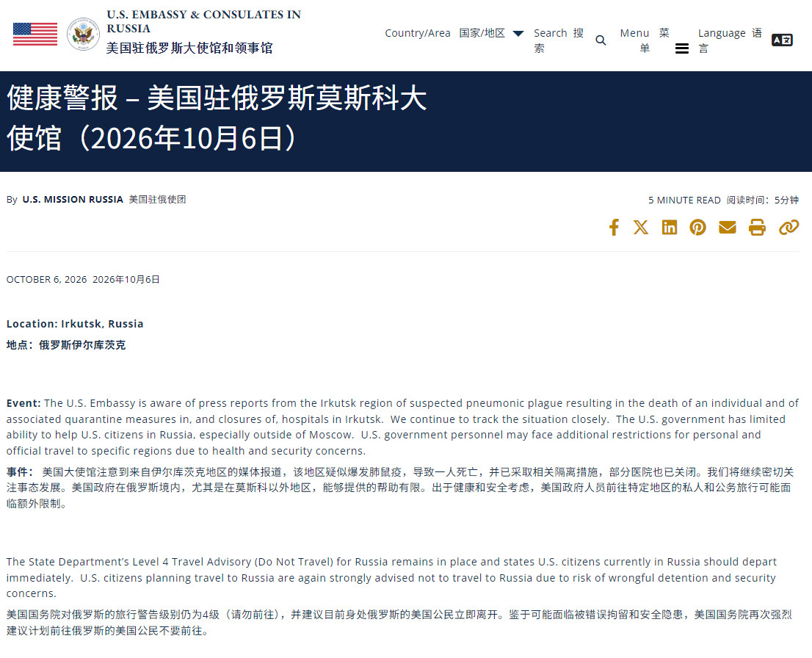Viewport: 812px width, 658px height.
Task: Click the Country/Area label
Action: coord(445,33)
